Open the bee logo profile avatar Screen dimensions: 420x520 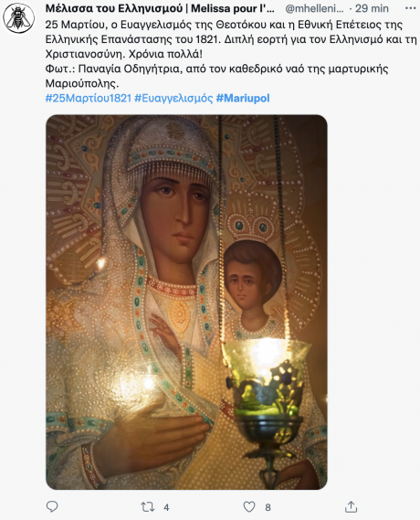[19, 17]
